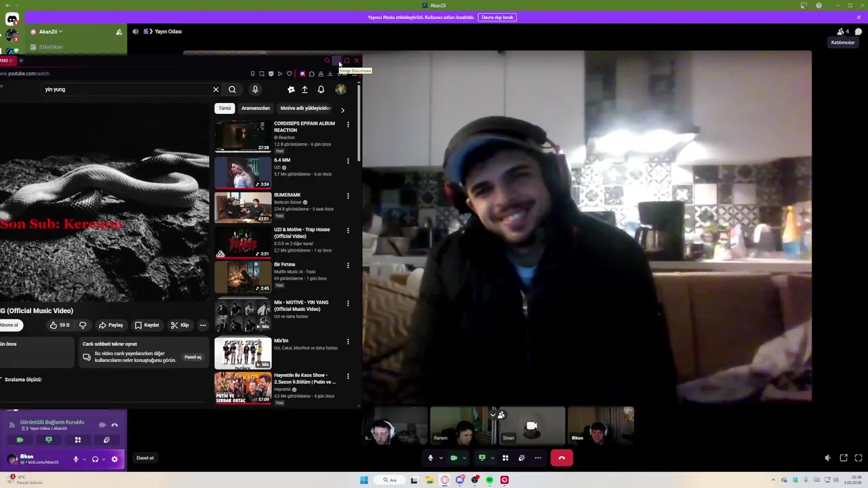Expand input device arrow in user panel
868x488 pixels.
click(x=84, y=459)
